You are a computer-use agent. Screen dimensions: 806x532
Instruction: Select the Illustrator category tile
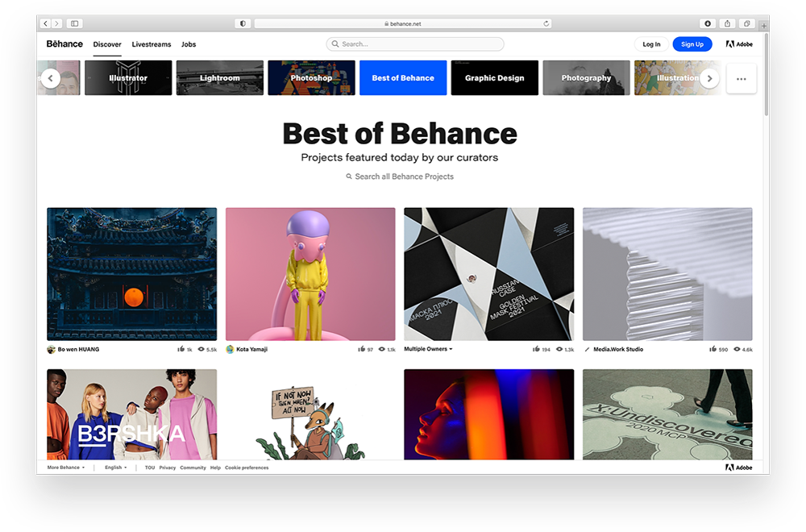pyautogui.click(x=128, y=77)
